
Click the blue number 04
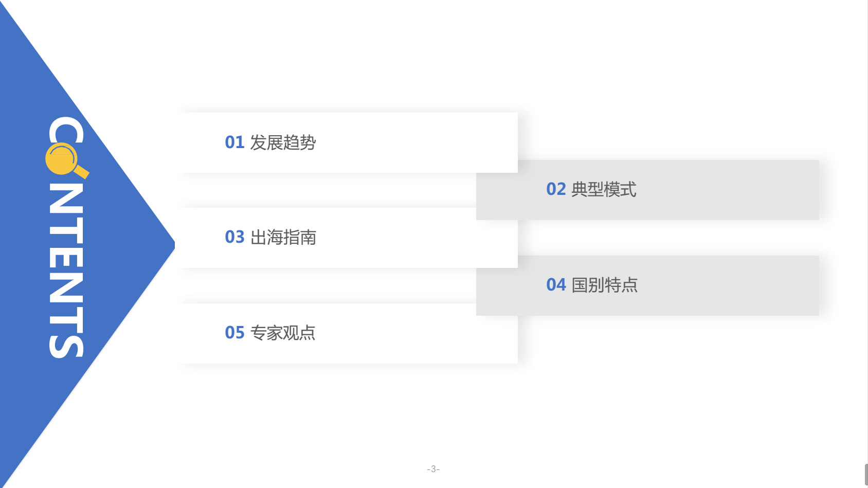tap(556, 285)
